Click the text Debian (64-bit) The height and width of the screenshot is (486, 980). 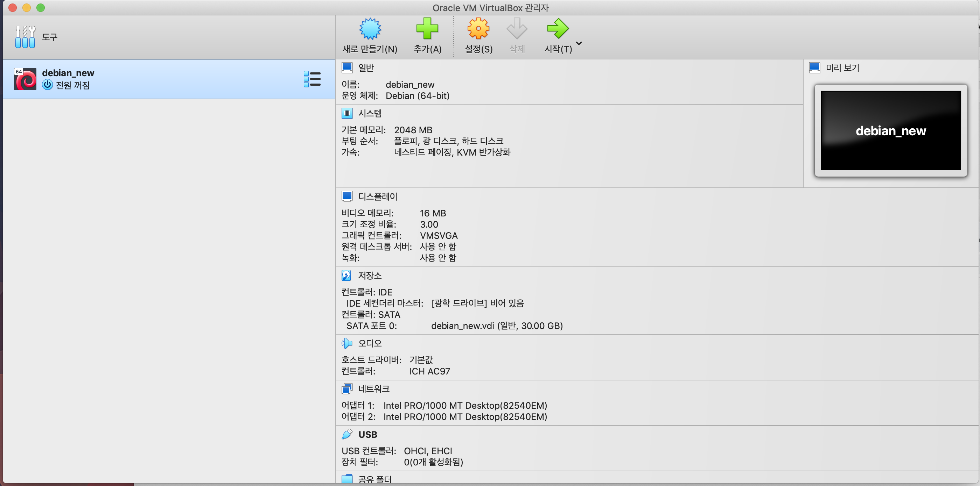point(417,96)
